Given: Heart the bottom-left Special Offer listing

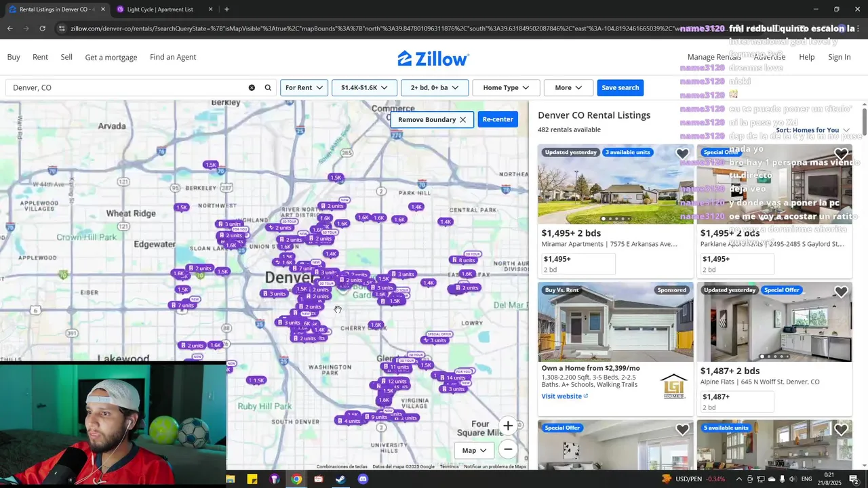Looking at the screenshot, I should pyautogui.click(x=682, y=430).
